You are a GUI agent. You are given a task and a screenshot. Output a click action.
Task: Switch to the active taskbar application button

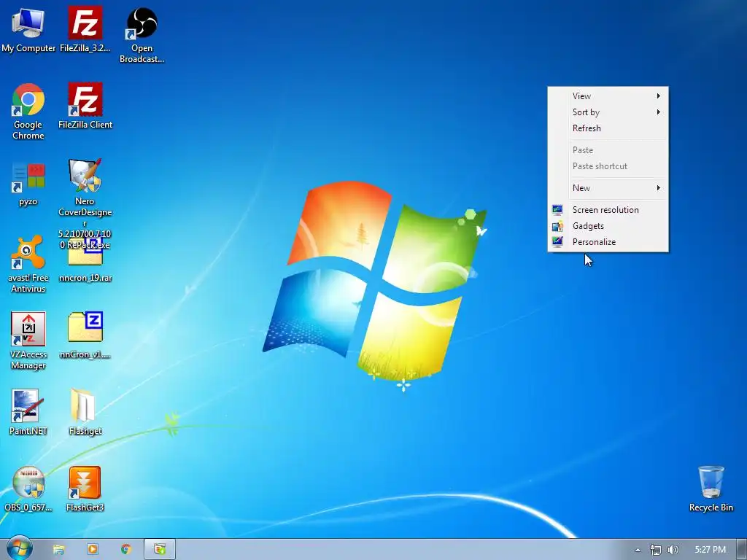point(160,550)
